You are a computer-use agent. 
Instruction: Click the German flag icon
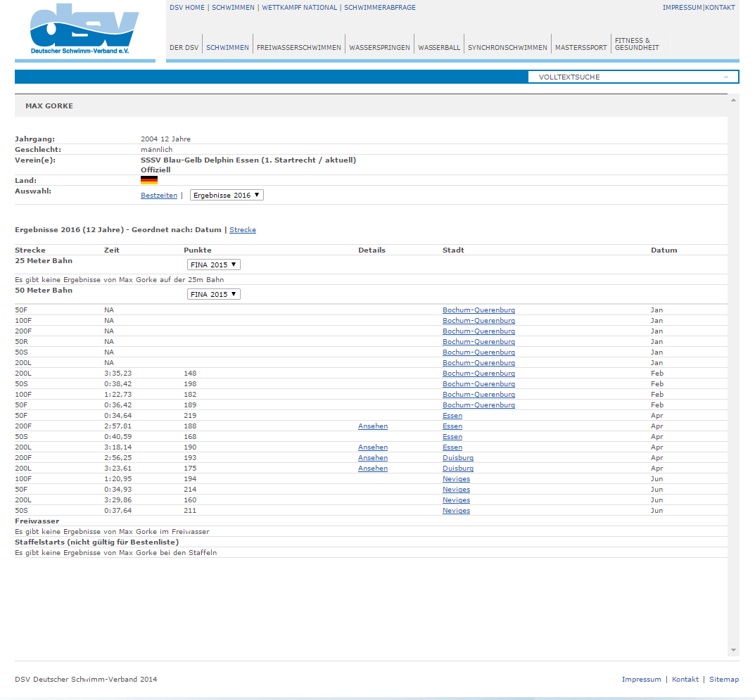pyautogui.click(x=148, y=180)
